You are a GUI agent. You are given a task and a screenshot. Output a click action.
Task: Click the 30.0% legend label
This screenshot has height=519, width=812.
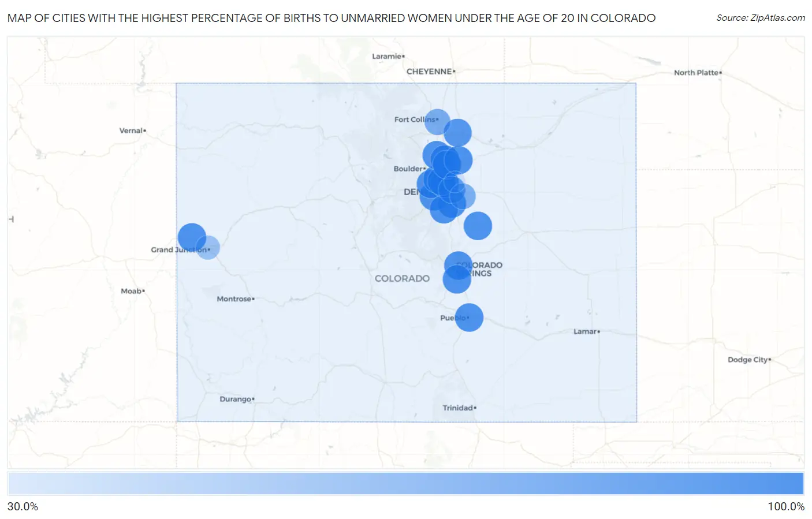point(23,506)
